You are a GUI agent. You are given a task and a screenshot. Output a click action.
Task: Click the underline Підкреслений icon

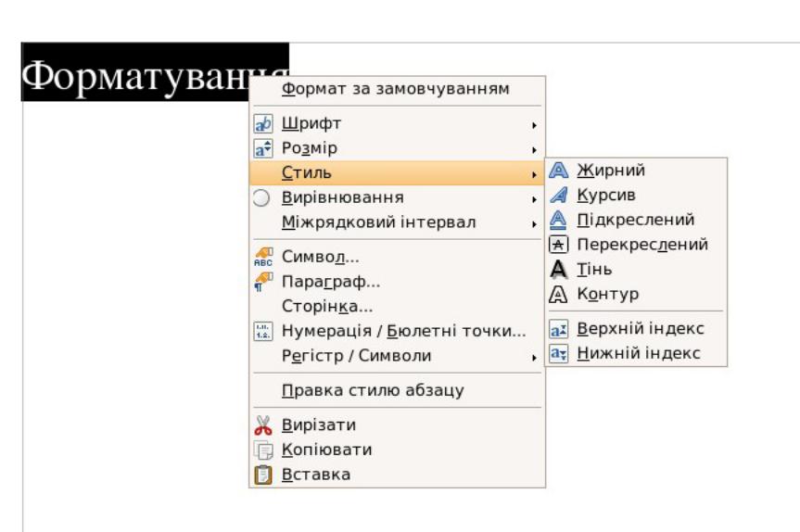(558, 220)
